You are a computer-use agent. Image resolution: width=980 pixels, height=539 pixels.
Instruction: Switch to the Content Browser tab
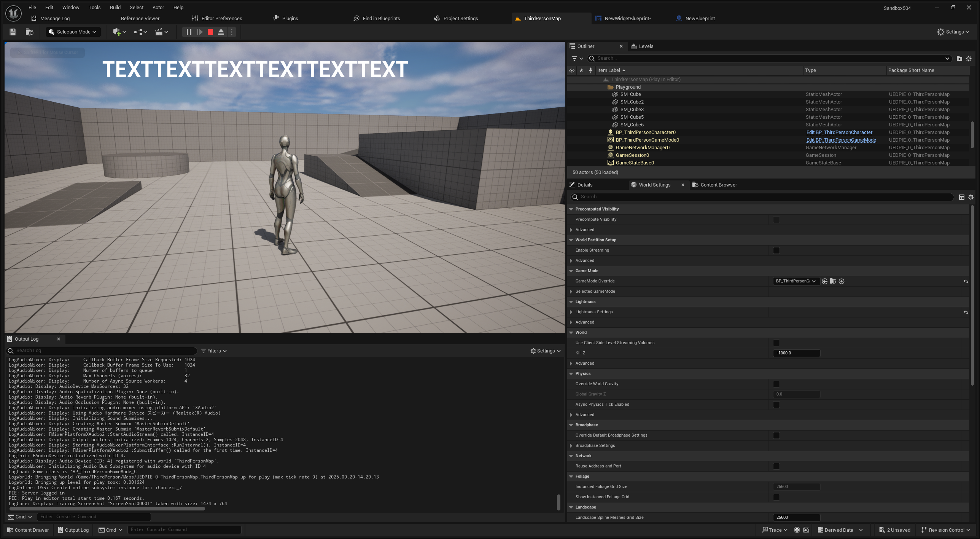pyautogui.click(x=718, y=185)
